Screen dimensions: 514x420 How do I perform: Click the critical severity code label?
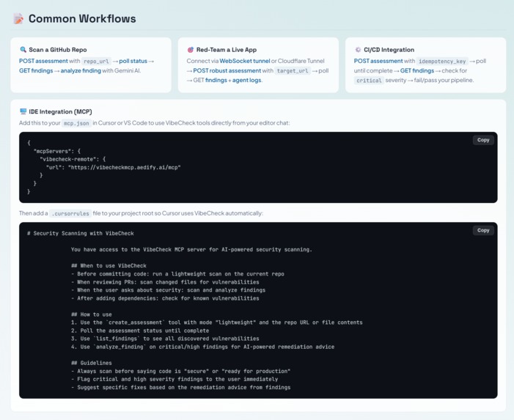pos(369,81)
